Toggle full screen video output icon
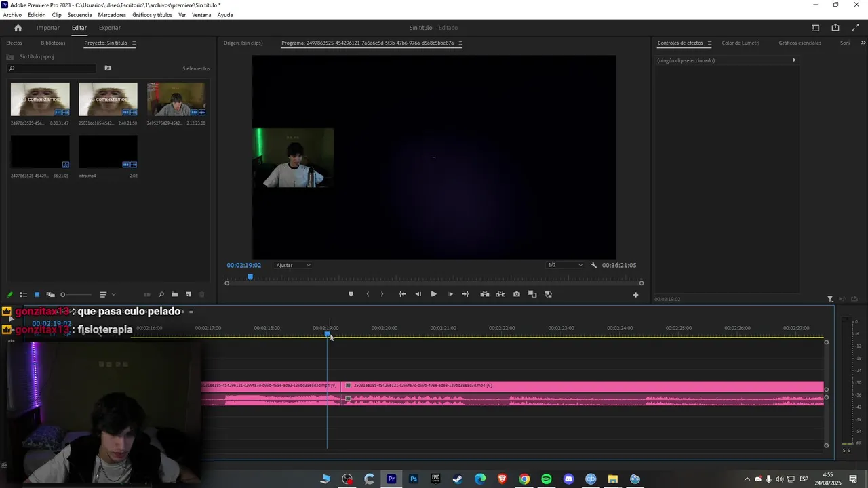The image size is (868, 488). pyautogui.click(x=855, y=28)
